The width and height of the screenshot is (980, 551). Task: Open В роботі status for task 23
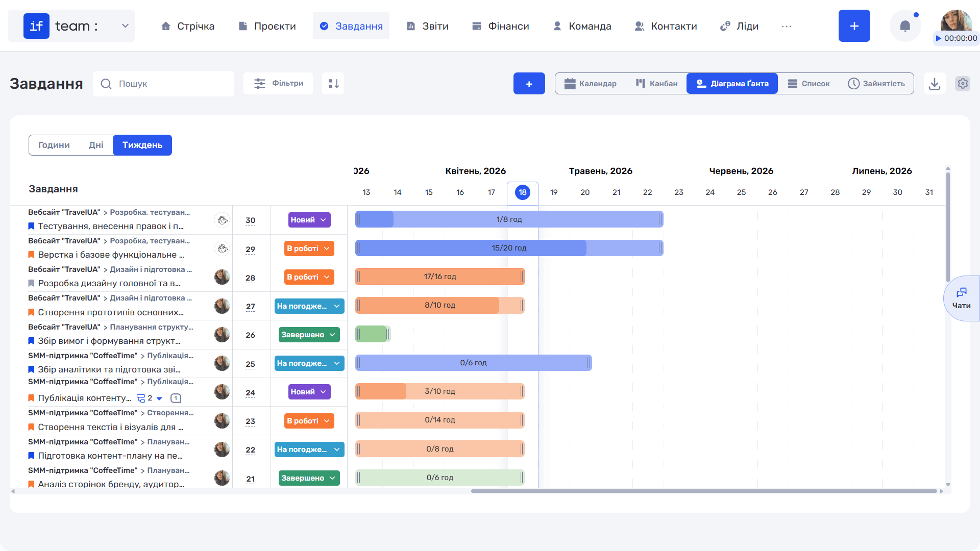pyautogui.click(x=309, y=421)
